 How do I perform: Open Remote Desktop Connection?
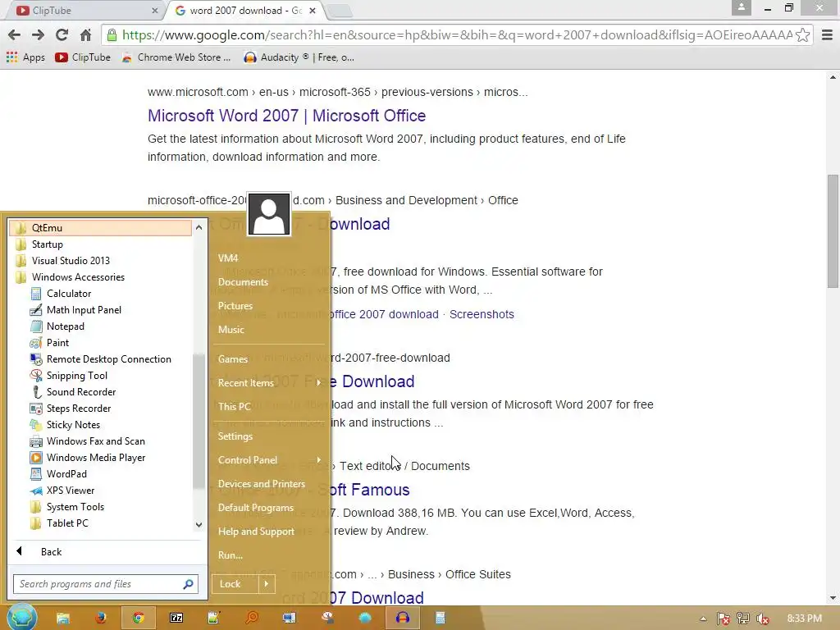pyautogui.click(x=108, y=359)
